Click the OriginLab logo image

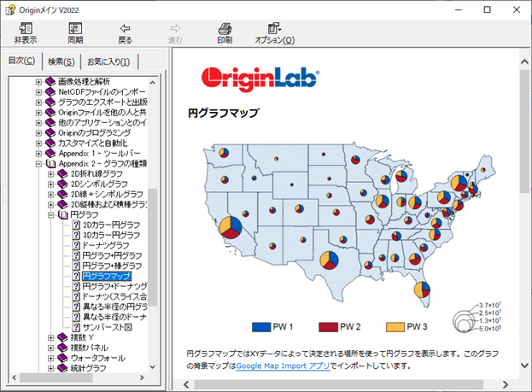pos(260,79)
